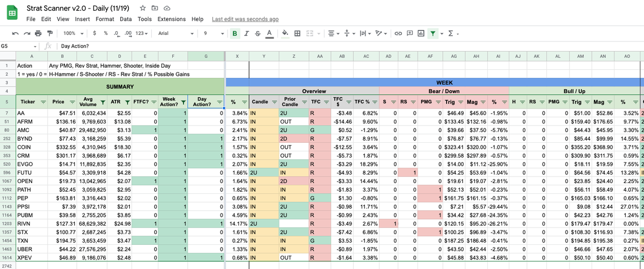Open the Edit menu

click(46, 19)
